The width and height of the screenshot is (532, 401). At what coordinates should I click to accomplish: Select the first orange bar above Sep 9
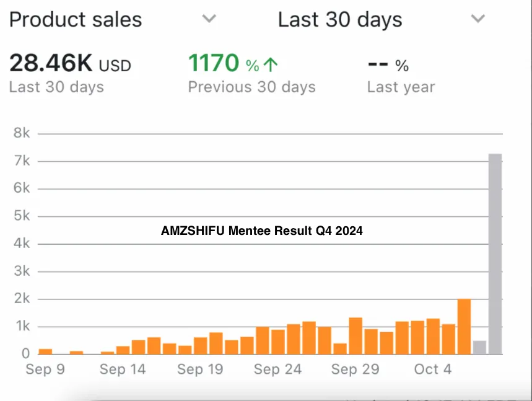pyautogui.click(x=45, y=351)
